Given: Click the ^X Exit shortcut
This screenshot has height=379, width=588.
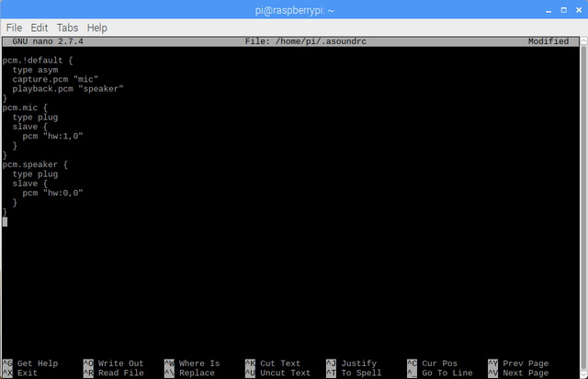Looking at the screenshot, I should coord(20,373).
